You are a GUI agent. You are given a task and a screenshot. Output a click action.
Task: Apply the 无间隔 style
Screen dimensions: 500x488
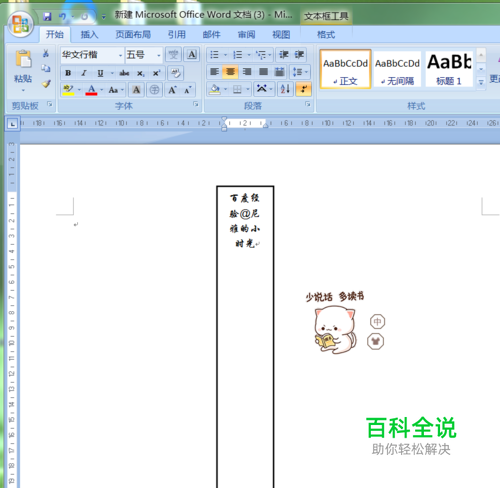coord(397,69)
